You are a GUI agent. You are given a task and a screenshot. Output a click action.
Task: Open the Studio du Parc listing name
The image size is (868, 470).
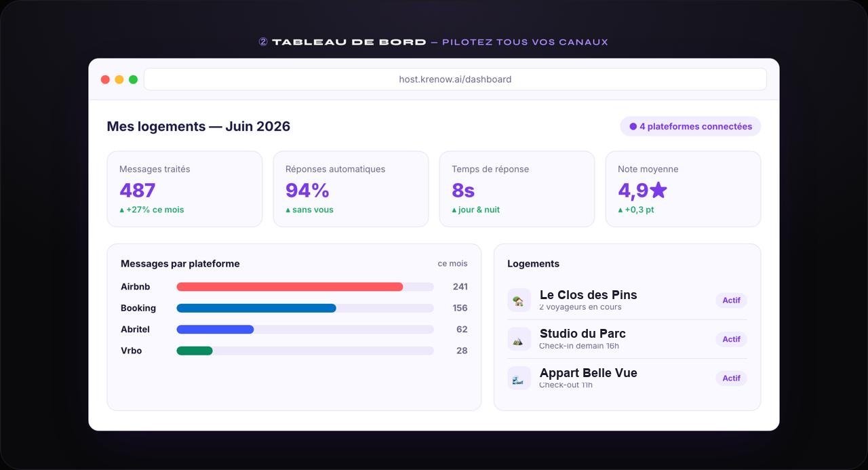583,334
